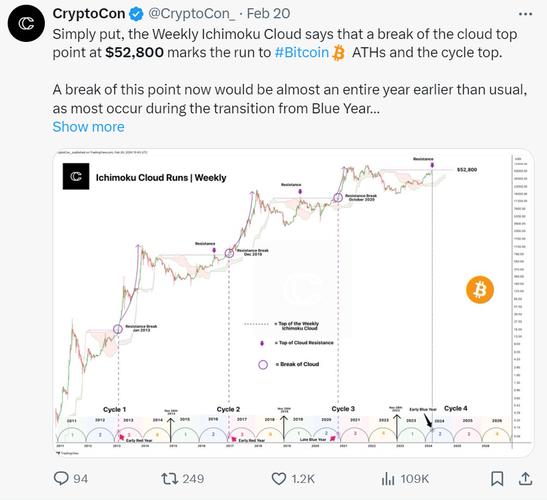Open the Feb 20 timestamp

click(x=268, y=14)
